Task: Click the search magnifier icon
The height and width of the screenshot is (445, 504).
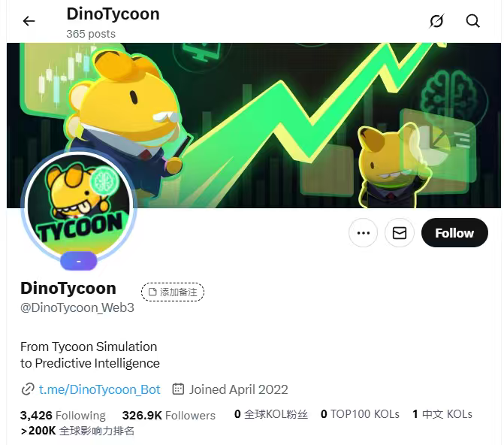Action: [472, 21]
